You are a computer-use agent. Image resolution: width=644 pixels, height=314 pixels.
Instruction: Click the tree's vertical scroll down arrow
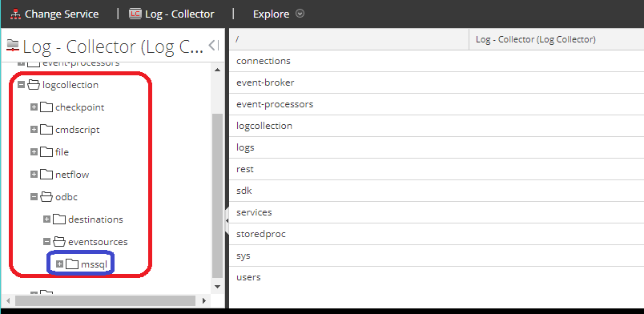(218, 287)
